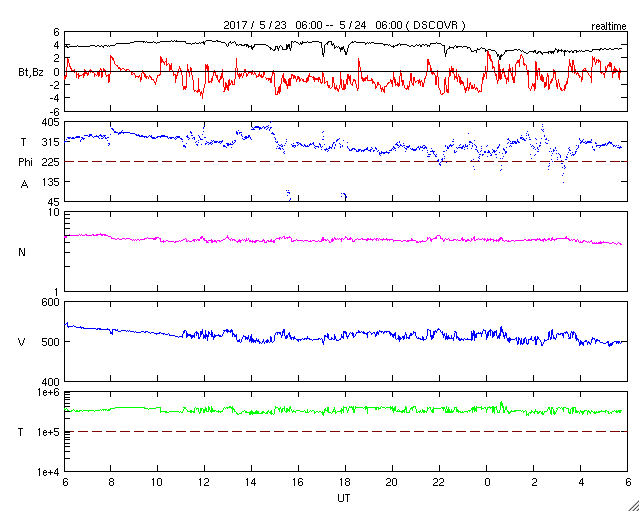Click the 'T' label above Phi
This screenshot has height=512, width=640.
pos(23,142)
